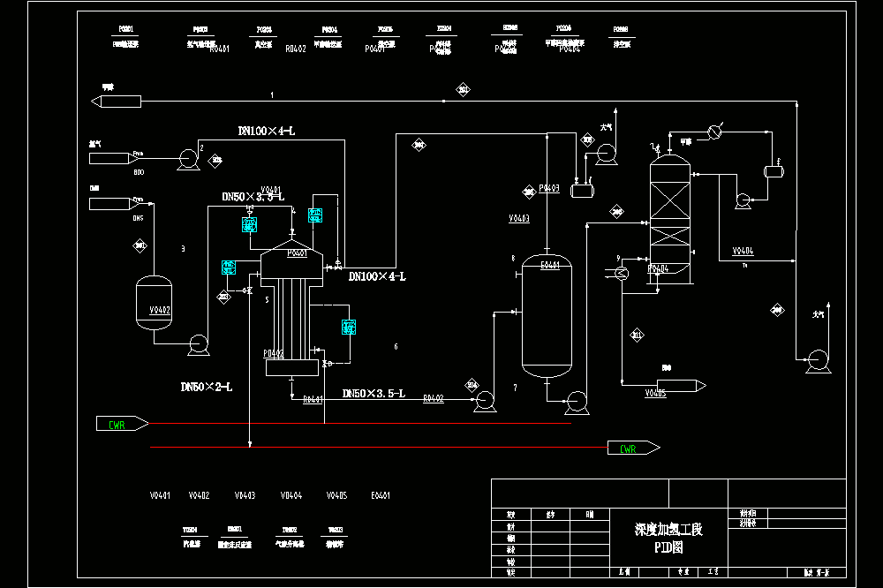883x588 pixels.
Task: Click the large pump at far right bottom
Action: 818,361
